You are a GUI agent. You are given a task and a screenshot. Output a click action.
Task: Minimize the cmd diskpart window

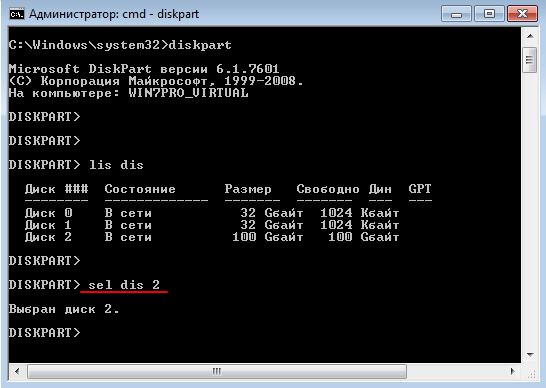coord(456,14)
